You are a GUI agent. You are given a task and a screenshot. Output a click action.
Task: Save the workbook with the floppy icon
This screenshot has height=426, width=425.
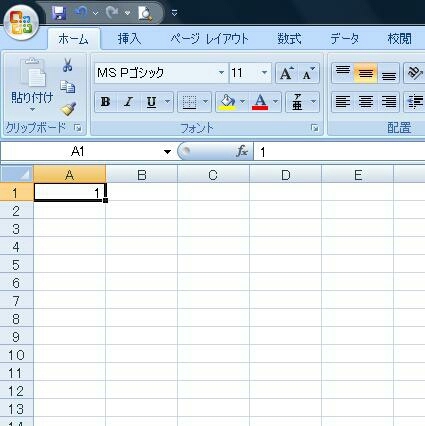click(x=59, y=13)
